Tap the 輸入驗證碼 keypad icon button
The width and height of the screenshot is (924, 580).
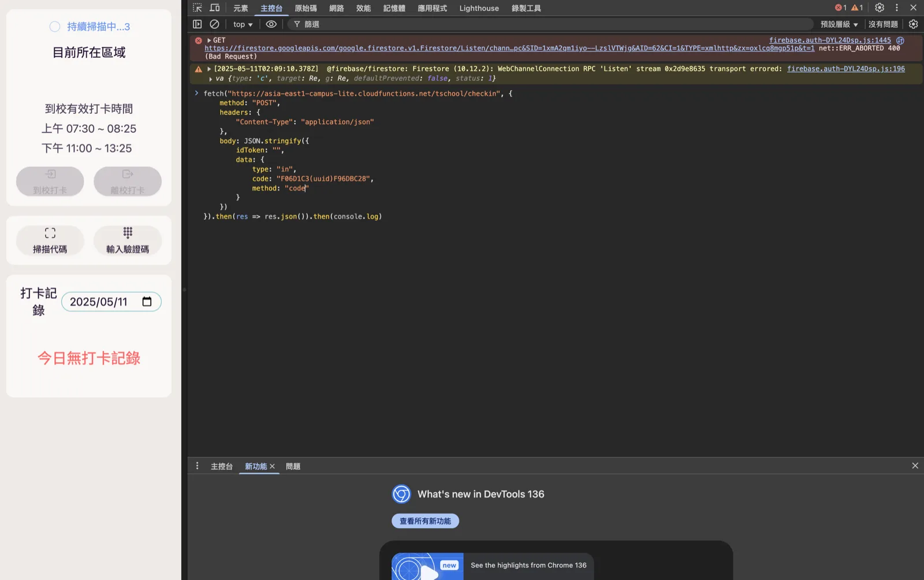[128, 240]
